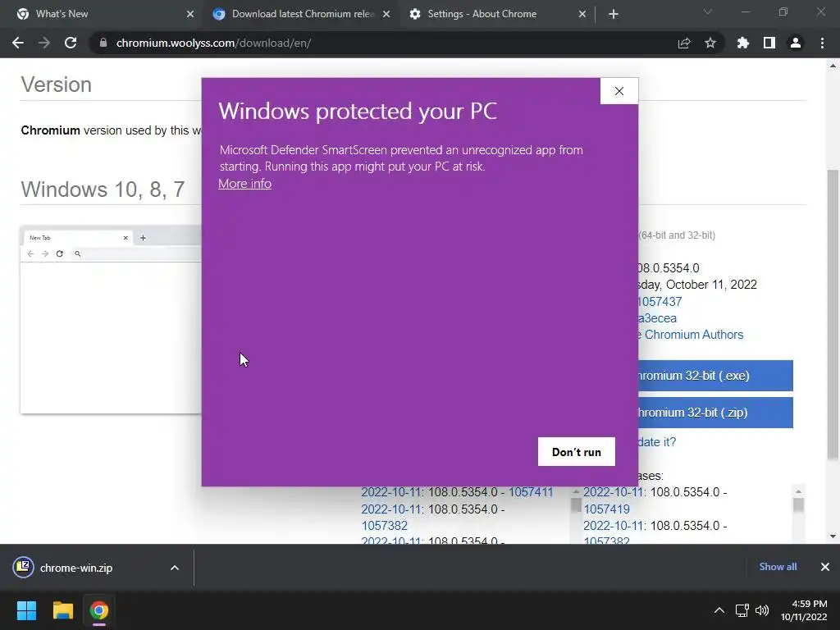Click the Chromium 32-bit (.exe) download button
This screenshot has width=840, height=630.
tap(715, 376)
